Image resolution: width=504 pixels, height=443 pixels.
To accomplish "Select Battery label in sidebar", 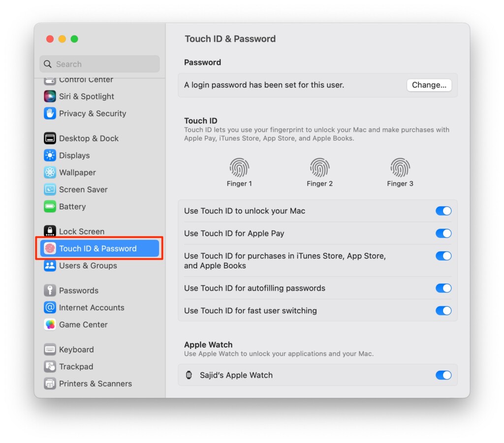I will pyautogui.click(x=72, y=207).
